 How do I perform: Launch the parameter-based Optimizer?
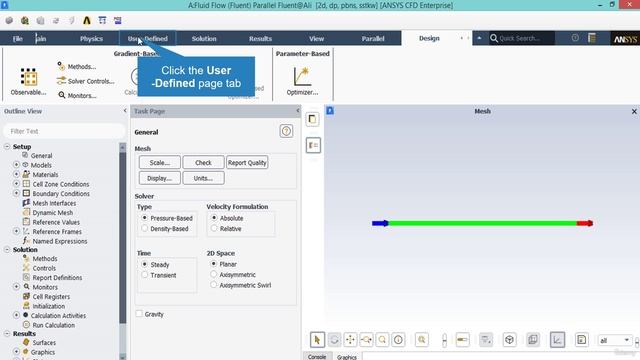[302, 81]
